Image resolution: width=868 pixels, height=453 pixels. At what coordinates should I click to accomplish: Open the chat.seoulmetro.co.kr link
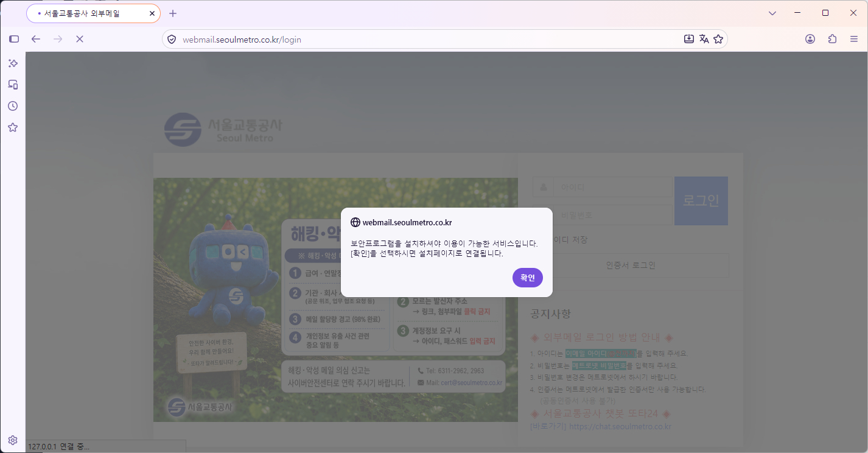[620, 427]
